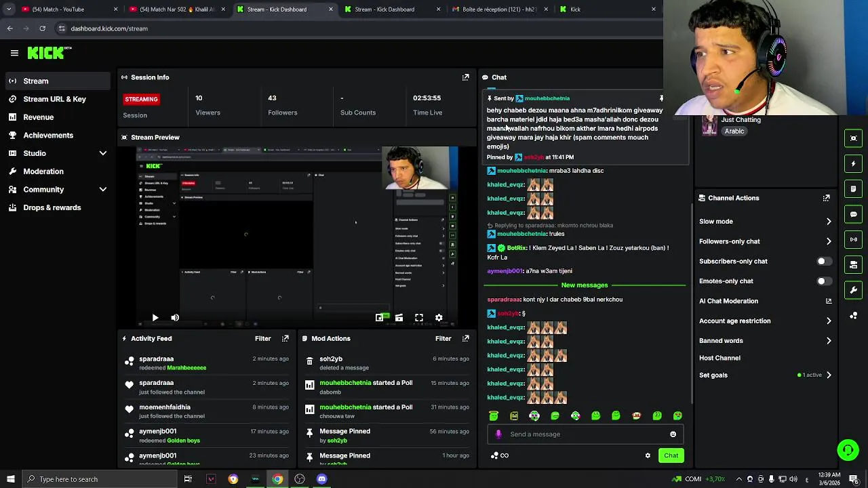Click the broadcast signal side-panel icon
The width and height of the screenshot is (868, 488).
tap(854, 239)
